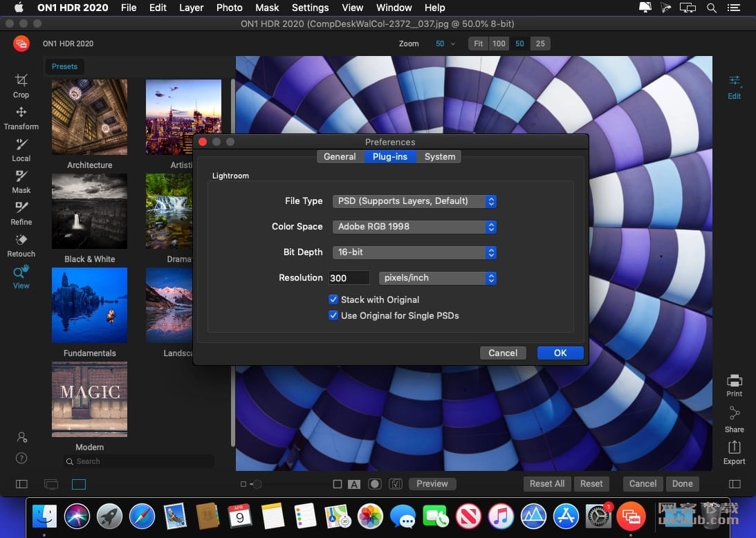Select the Fundamentals preset thumbnail

point(90,305)
